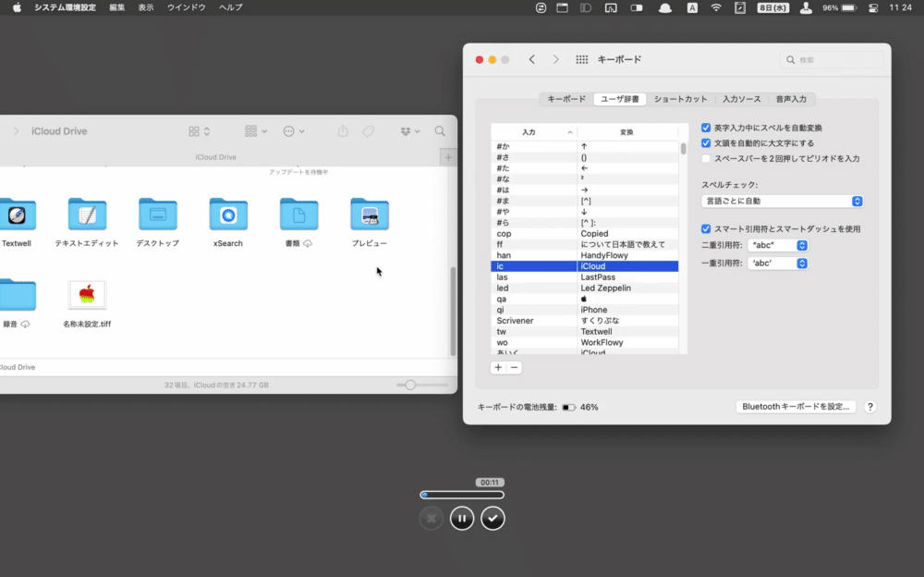This screenshot has width=924, height=577.
Task: Click the Finder share icon
Action: coord(343,131)
